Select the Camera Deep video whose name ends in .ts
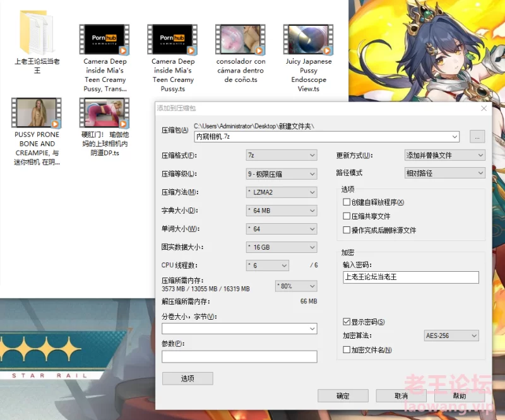 click(x=172, y=39)
